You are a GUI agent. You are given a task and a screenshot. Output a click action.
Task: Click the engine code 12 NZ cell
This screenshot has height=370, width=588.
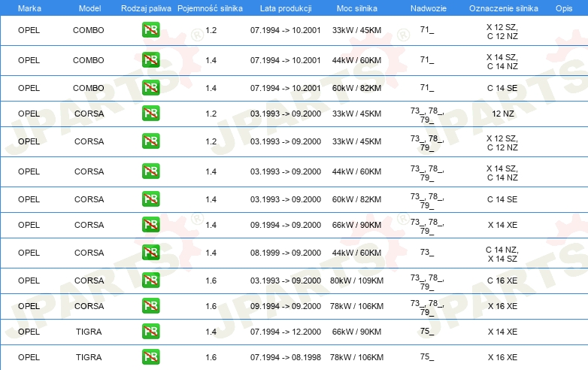click(x=502, y=114)
